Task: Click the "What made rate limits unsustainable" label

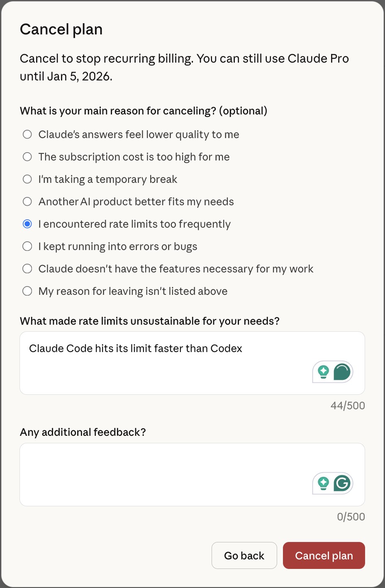Action: pos(150,321)
